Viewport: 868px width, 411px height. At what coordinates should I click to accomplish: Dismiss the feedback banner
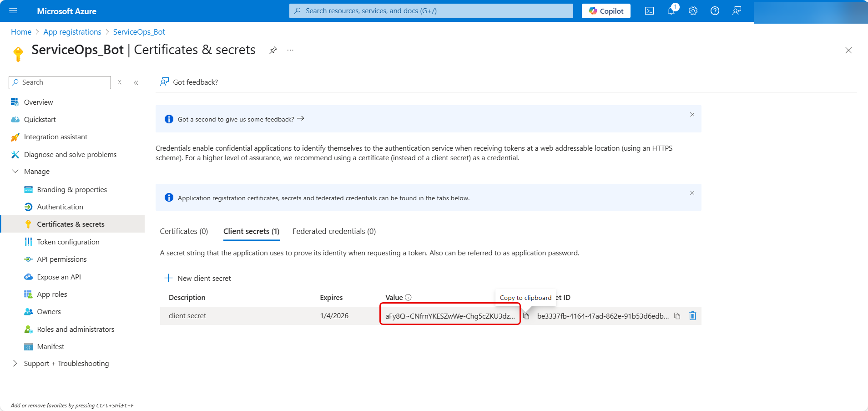(x=692, y=115)
